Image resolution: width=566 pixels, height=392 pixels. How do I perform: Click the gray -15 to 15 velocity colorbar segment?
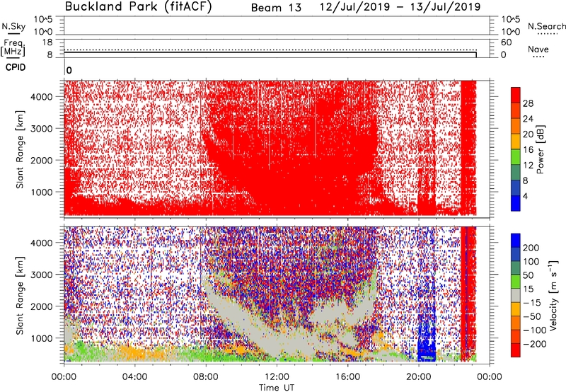(x=516, y=295)
